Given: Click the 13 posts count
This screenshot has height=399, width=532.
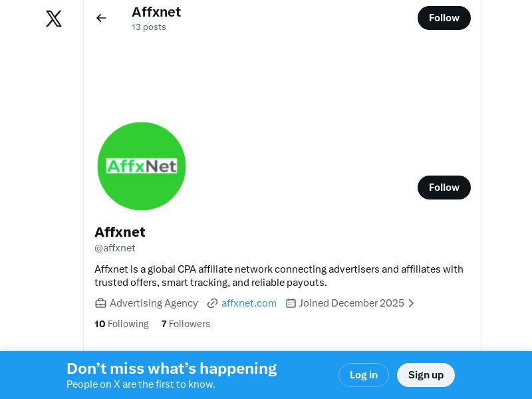Looking at the screenshot, I should pos(149,27).
